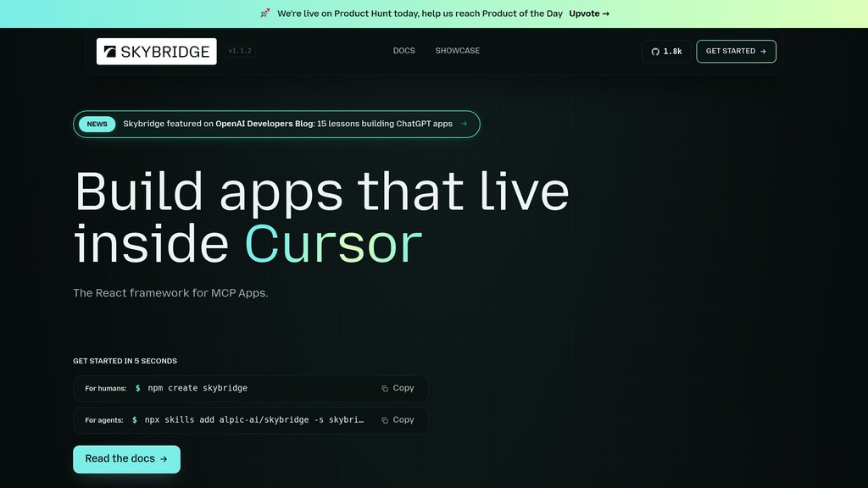This screenshot has width=868, height=488.
Task: Copy the npm create skybridge command
Action: click(x=398, y=388)
